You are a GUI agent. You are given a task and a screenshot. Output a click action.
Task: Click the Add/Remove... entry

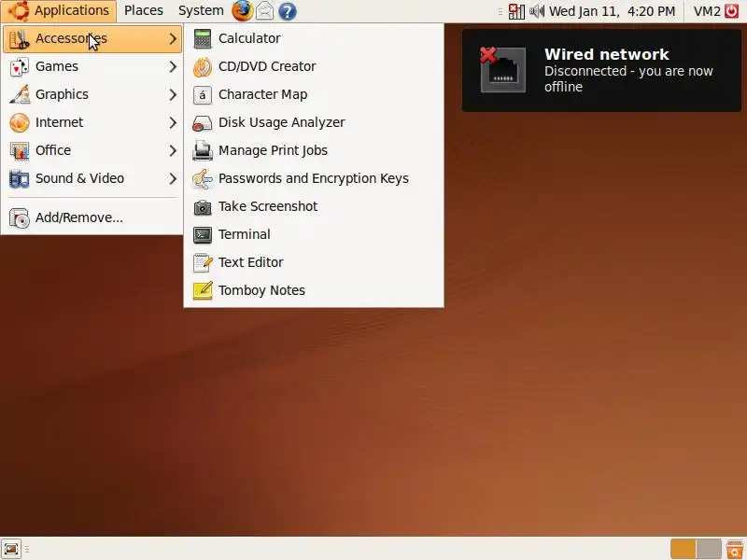[92, 218]
